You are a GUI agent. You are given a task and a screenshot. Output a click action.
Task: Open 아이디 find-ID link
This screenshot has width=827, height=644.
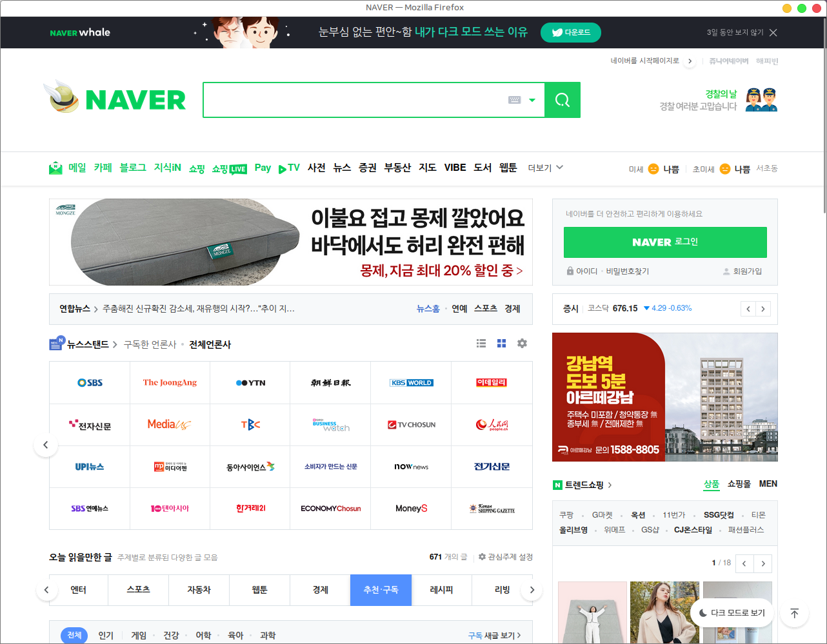583,271
